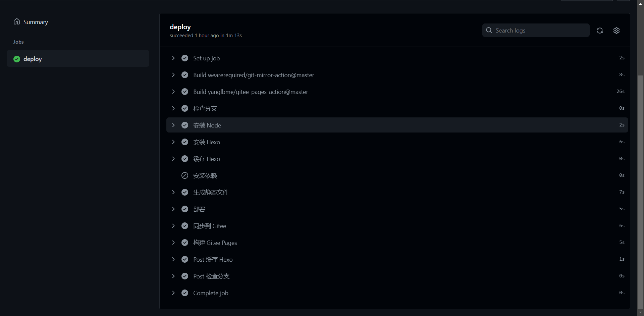Click the page scrollbar down arrow
The height and width of the screenshot is (316, 644).
point(640,313)
